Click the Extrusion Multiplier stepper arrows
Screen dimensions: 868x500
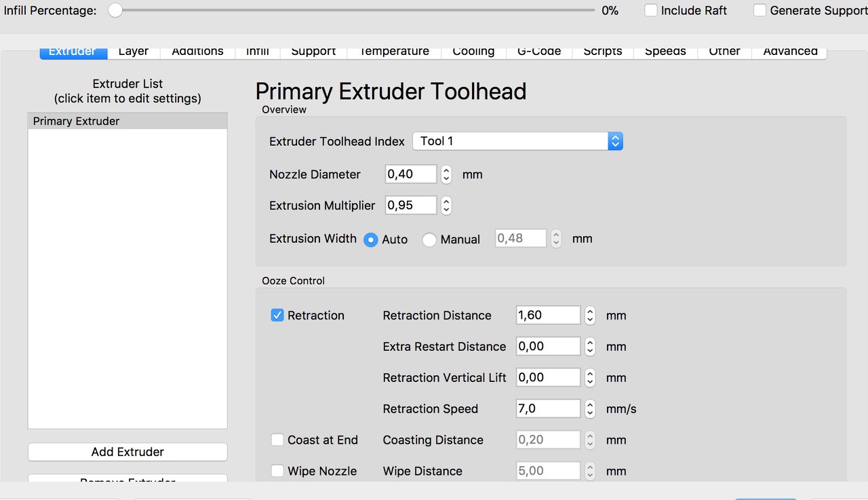(x=446, y=206)
